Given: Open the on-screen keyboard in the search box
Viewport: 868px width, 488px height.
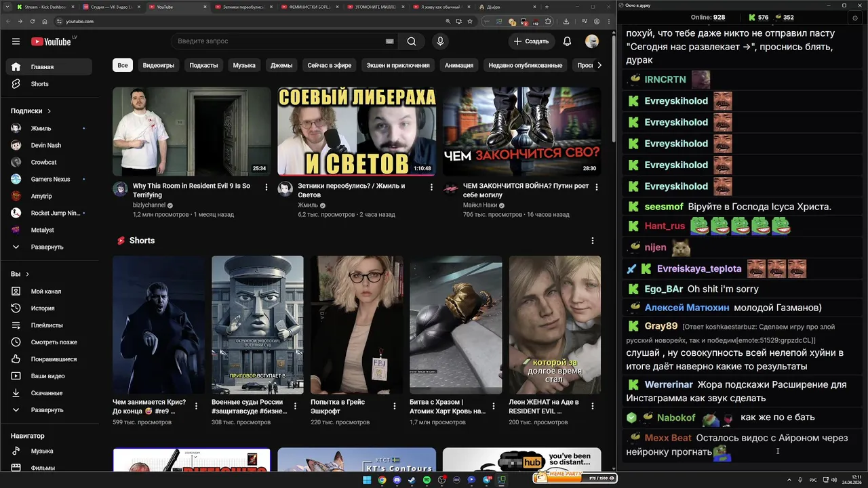Looking at the screenshot, I should pyautogui.click(x=389, y=41).
